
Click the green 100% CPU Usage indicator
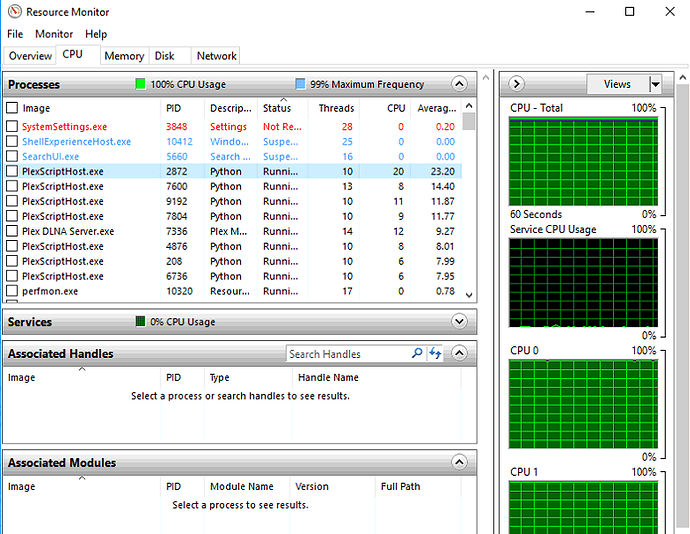[140, 84]
